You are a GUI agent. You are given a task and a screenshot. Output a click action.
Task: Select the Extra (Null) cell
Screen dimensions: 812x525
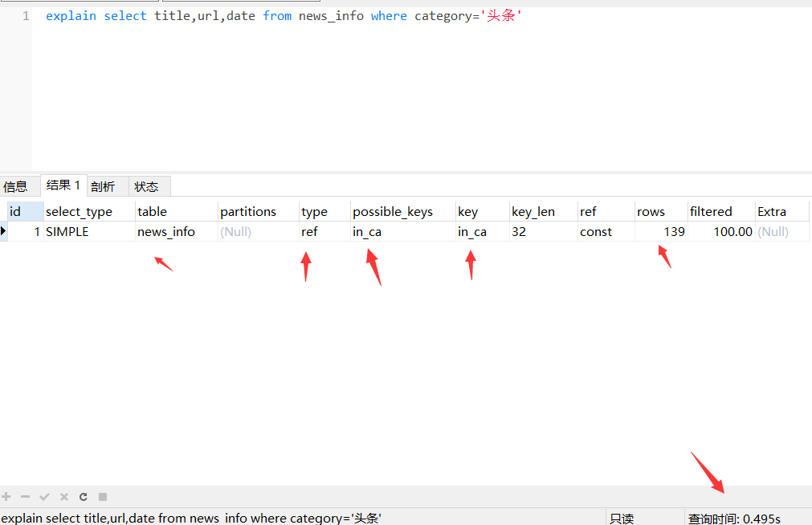782,231
